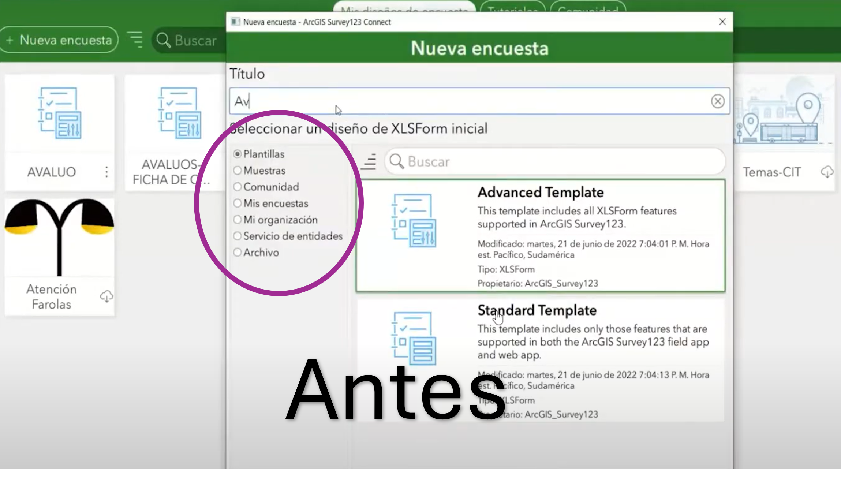Open the AVALUO survey thumbnail
Viewport: 841px width, 504px height.
59,113
